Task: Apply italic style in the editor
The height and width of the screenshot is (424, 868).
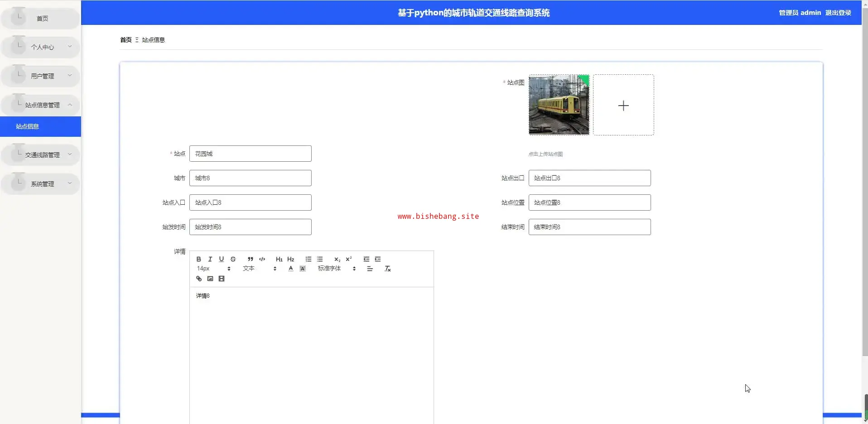Action: pyautogui.click(x=210, y=259)
